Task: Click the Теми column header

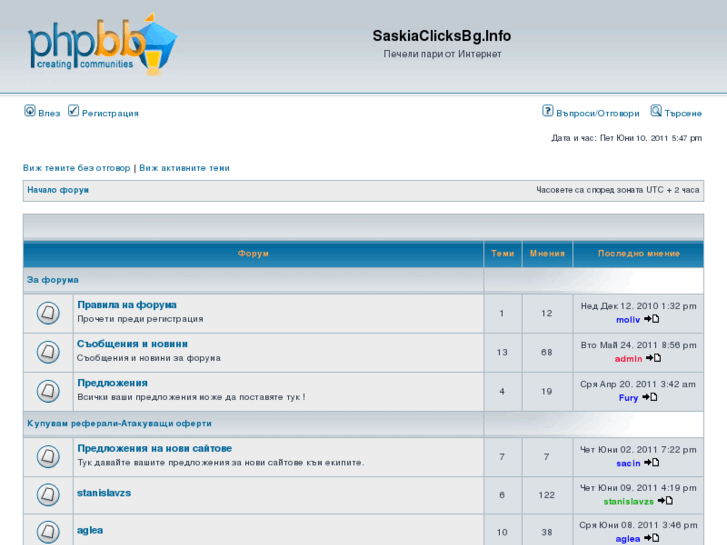Action: click(503, 253)
